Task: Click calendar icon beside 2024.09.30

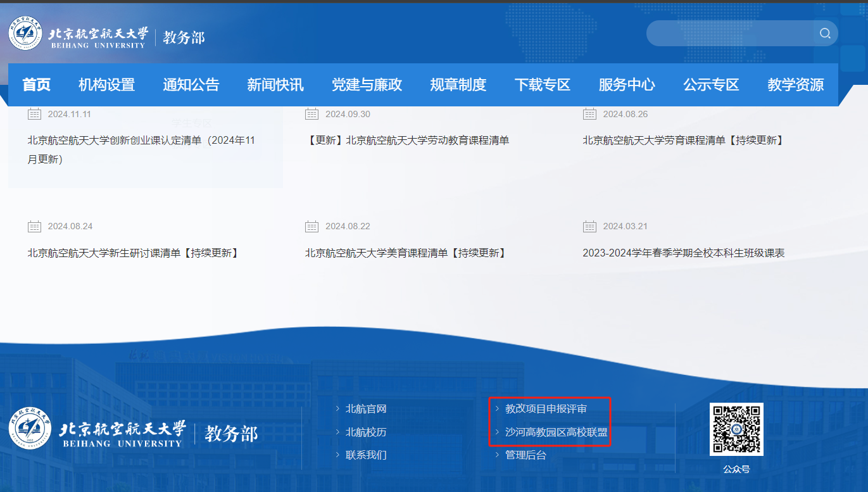Action: pyautogui.click(x=311, y=114)
